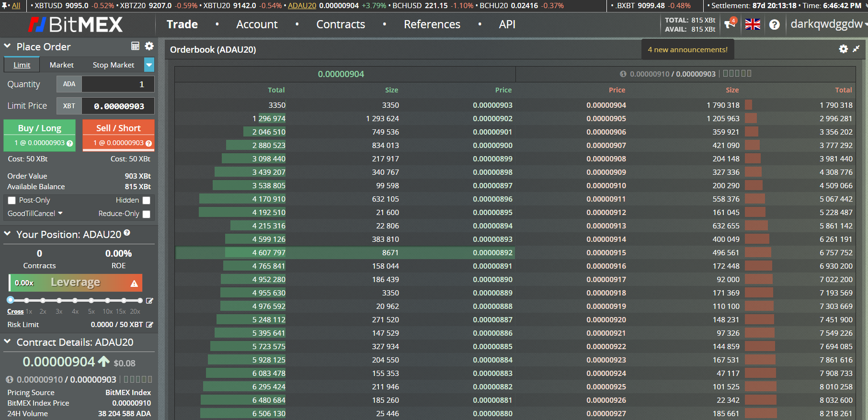Screen dimensions: 868x420
Task: Click funding indicator bars in Contract Details
Action: point(138,379)
